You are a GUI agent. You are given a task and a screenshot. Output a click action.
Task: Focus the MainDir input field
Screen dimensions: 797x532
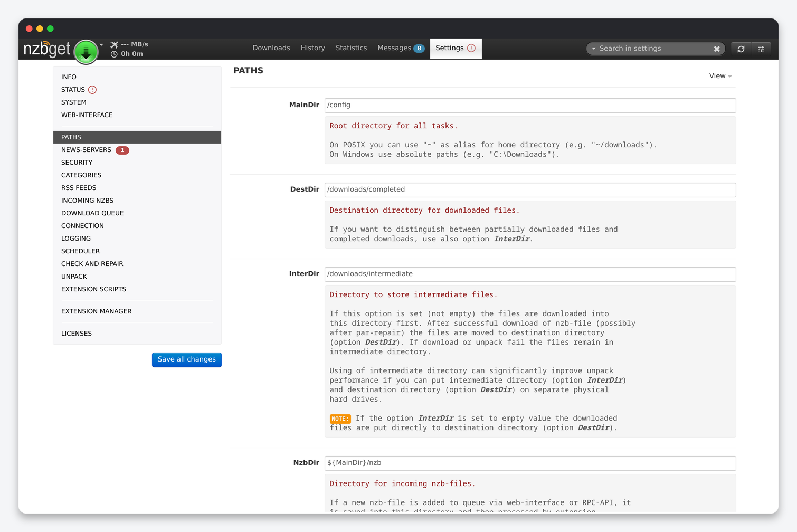pyautogui.click(x=530, y=105)
